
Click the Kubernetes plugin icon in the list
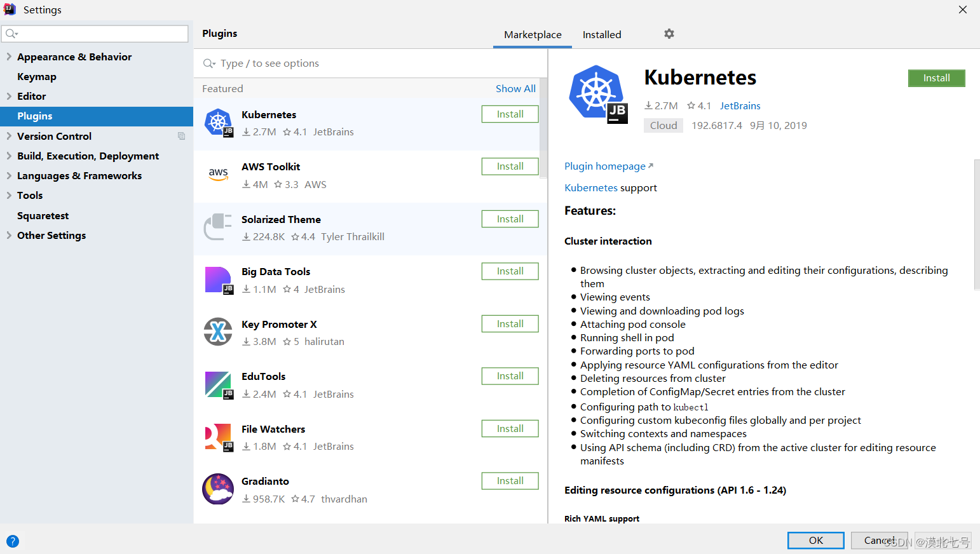(x=219, y=123)
